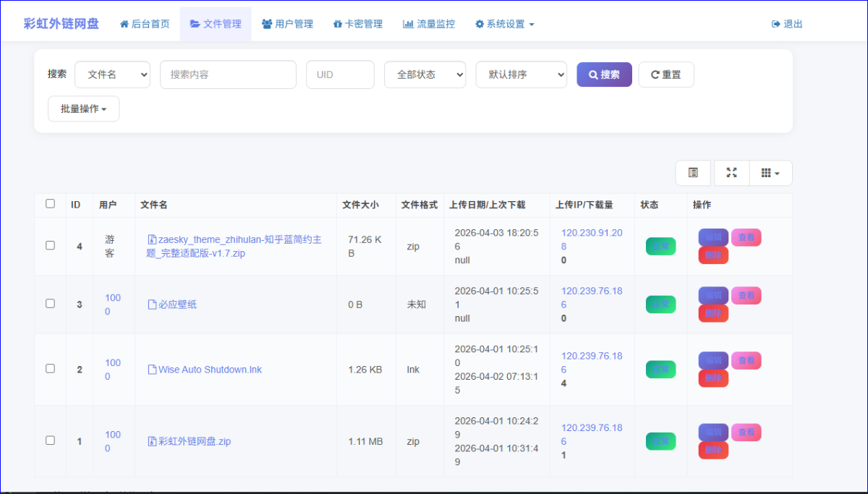Open 卡密管理 card key management
868x494 pixels.
tap(357, 24)
